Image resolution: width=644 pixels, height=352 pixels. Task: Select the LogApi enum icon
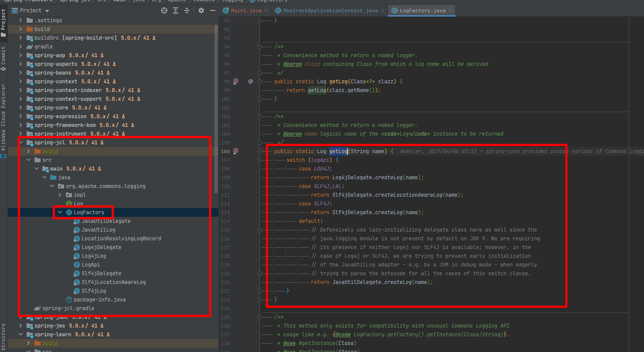pyautogui.click(x=77, y=265)
